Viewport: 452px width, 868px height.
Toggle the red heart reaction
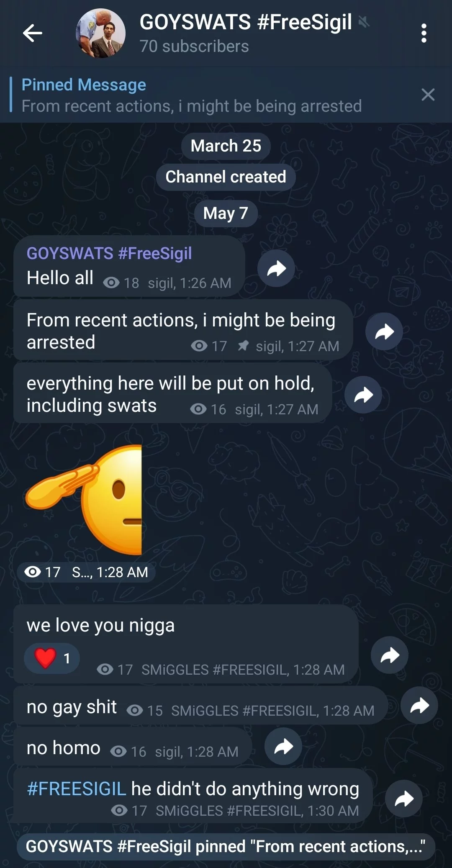(52, 658)
